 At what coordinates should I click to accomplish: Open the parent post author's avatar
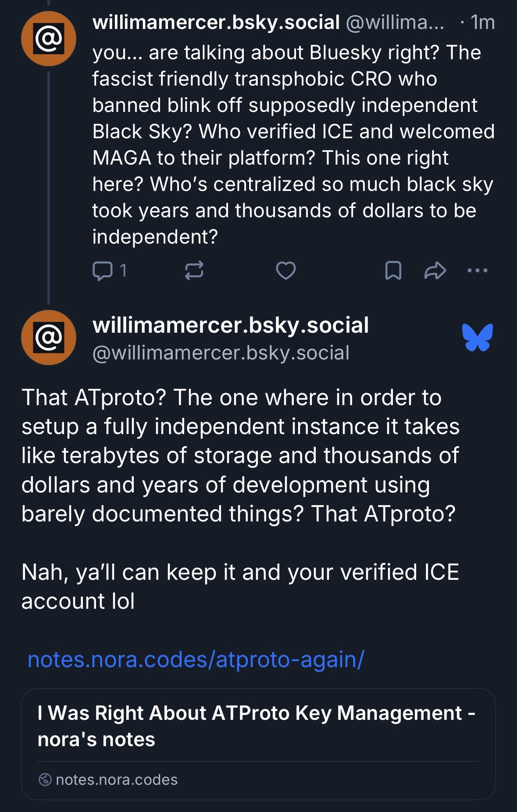(49, 39)
